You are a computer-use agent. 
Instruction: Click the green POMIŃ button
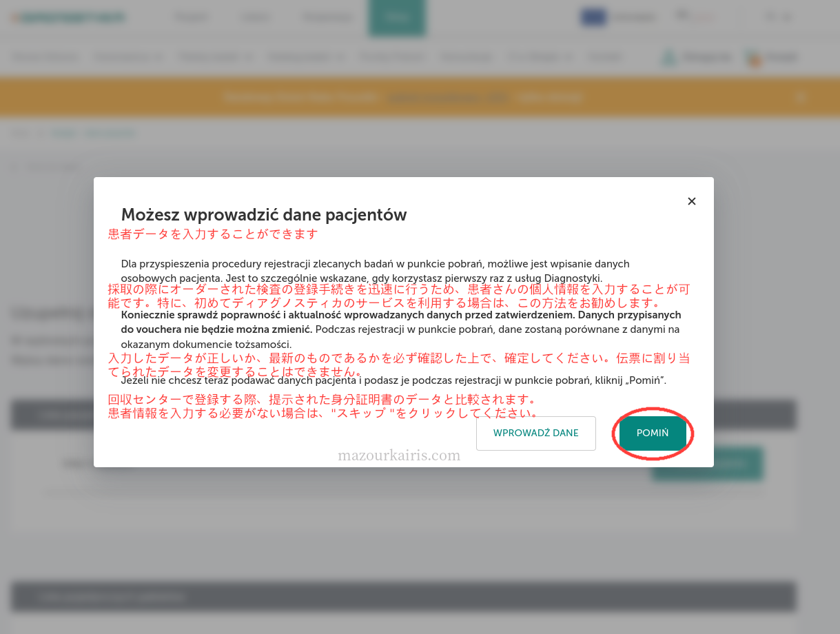(653, 433)
